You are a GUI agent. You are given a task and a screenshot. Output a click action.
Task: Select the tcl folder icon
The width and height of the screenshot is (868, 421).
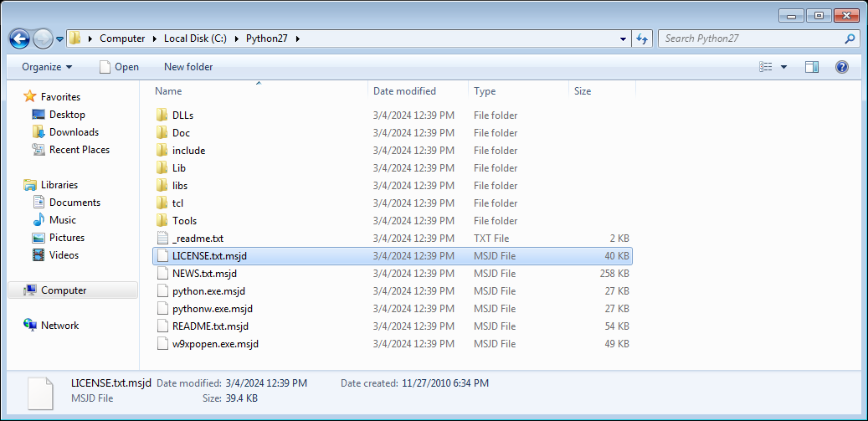162,203
